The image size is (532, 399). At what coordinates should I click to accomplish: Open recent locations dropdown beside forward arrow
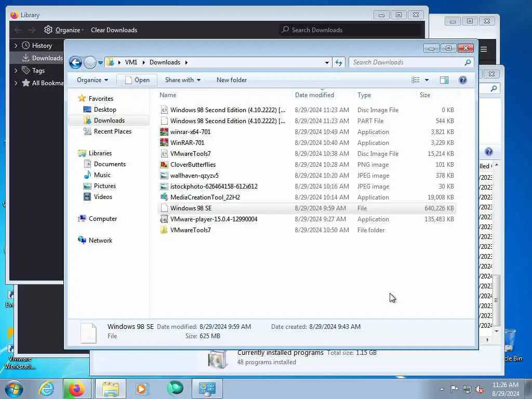[x=100, y=62]
